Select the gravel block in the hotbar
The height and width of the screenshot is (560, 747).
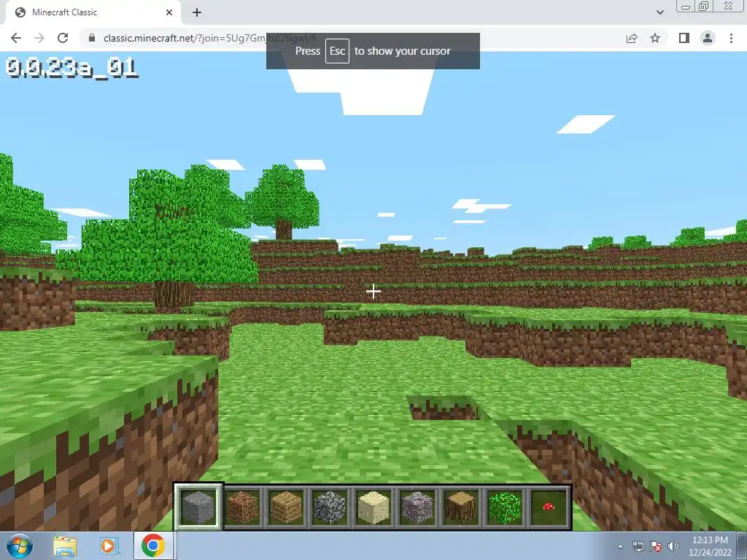pos(417,507)
